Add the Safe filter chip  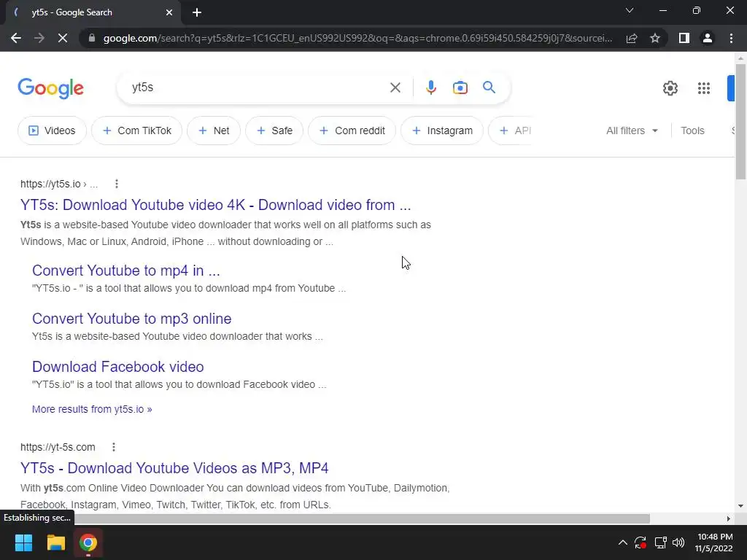(274, 131)
